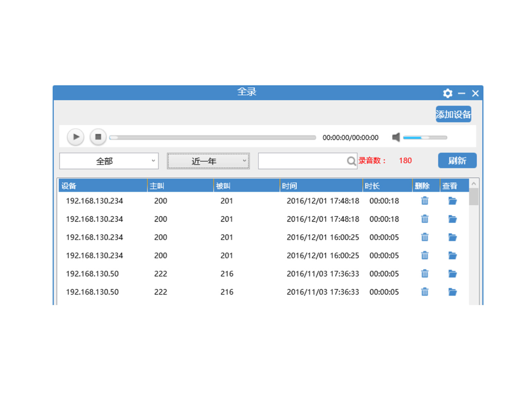Image resolution: width=532 pixels, height=408 pixels.
Task: Select first row device 192.168.130.234
Action: [94, 201]
